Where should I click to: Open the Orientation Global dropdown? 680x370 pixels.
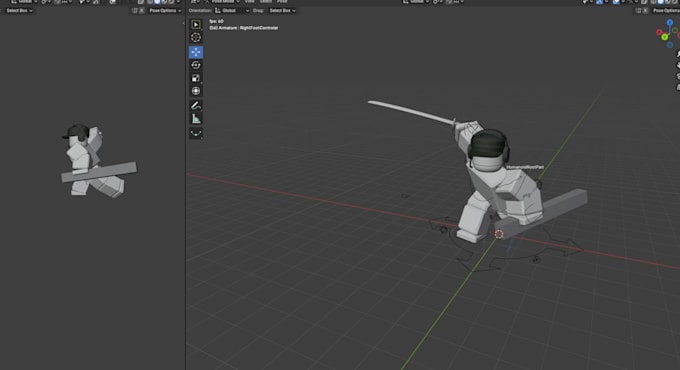tap(232, 10)
